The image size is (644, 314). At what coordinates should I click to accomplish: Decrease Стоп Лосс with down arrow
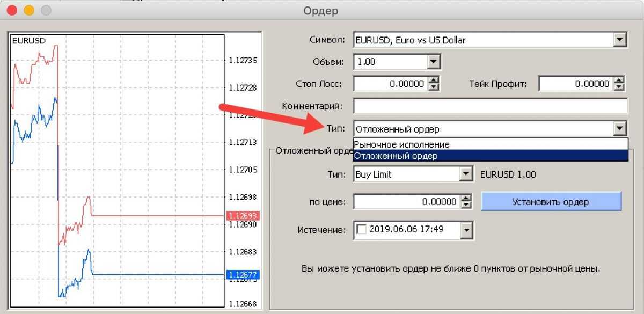pos(435,87)
